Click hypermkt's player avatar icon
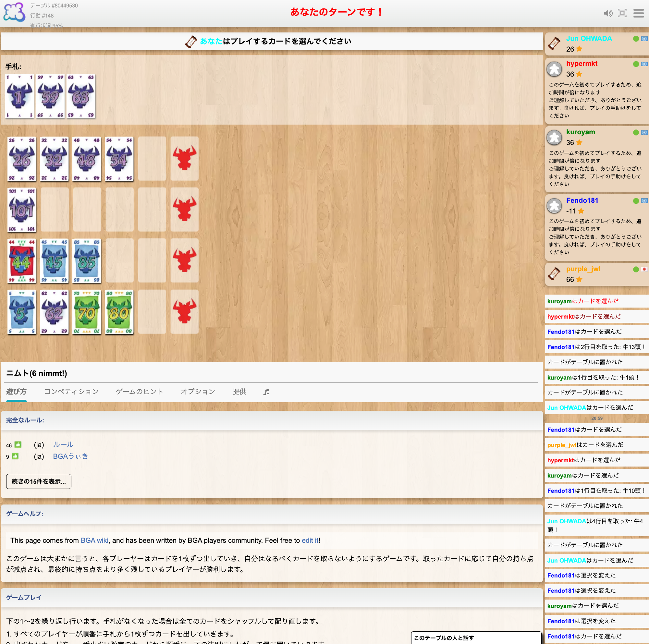Screen dimensions: 649x644 coord(554,69)
